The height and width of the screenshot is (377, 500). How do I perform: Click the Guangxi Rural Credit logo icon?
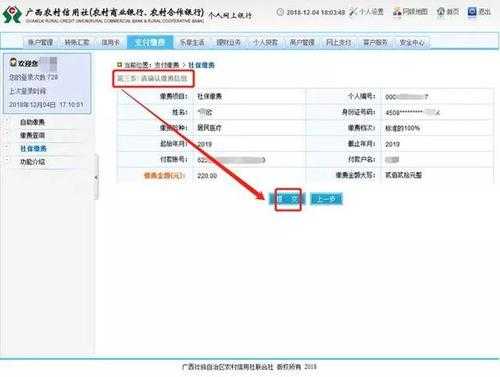tap(12, 14)
